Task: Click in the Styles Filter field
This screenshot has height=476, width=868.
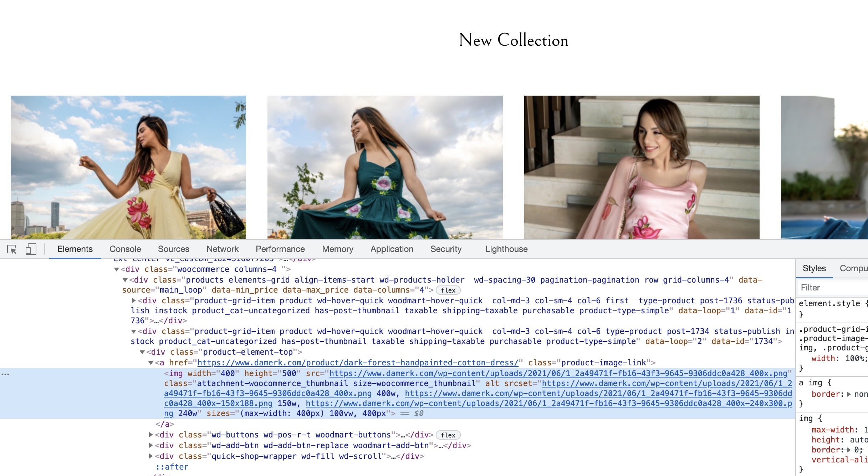Action: coord(831,288)
